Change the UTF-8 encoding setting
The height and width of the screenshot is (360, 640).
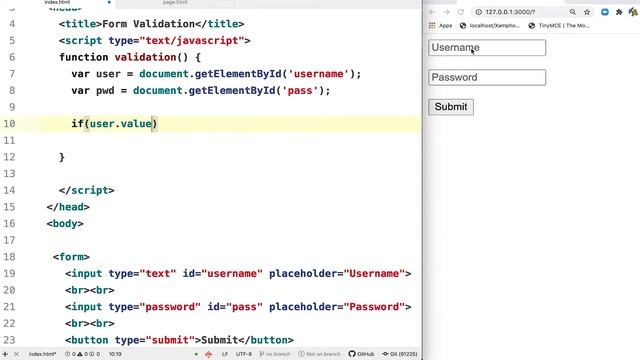[x=244, y=354]
